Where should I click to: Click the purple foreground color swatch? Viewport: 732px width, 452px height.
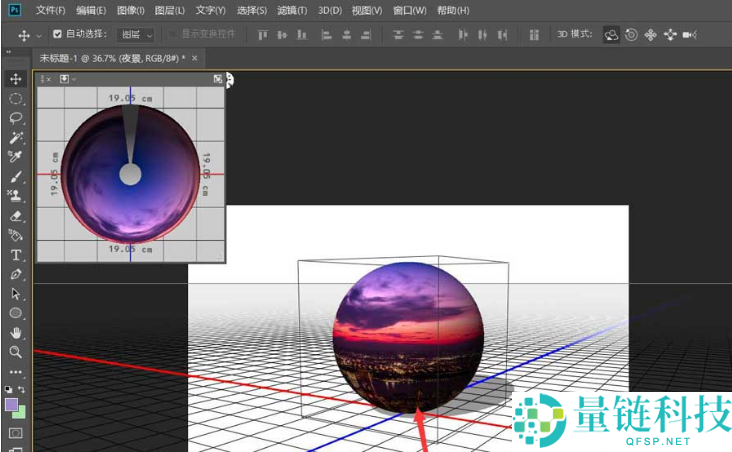[x=12, y=404]
